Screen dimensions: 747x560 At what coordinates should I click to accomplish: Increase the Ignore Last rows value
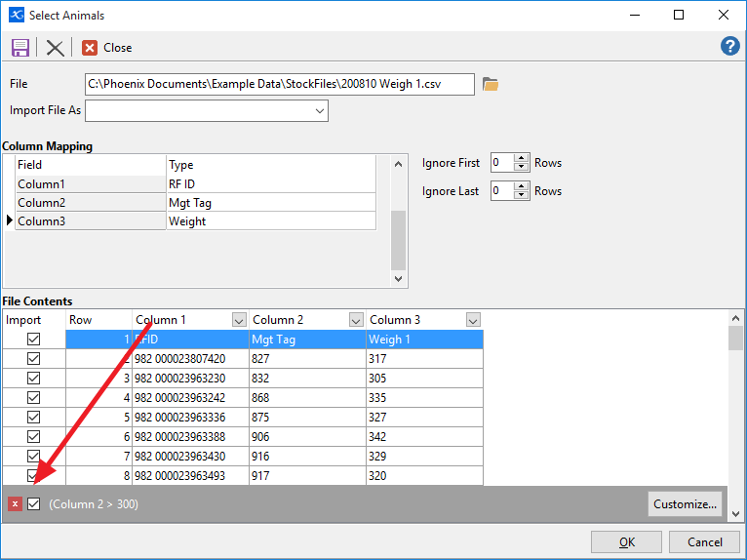(x=522, y=186)
